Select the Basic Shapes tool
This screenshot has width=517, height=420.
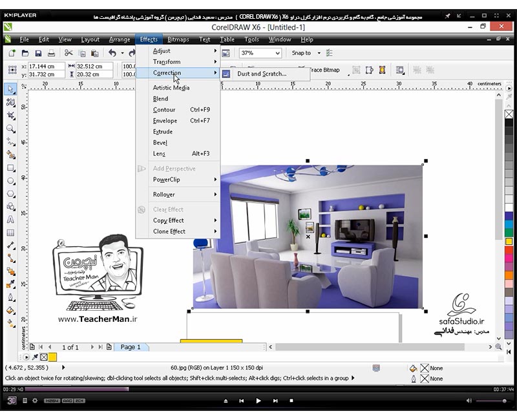tap(10, 206)
